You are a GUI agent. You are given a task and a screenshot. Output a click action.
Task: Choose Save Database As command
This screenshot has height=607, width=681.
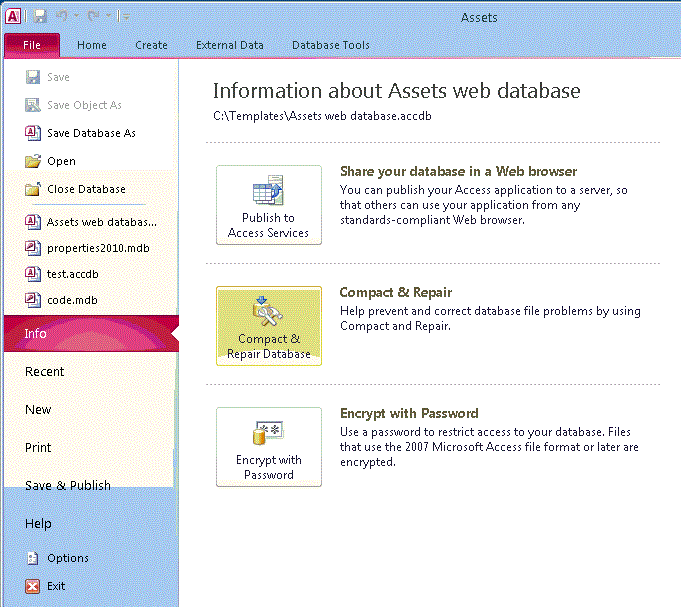[91, 133]
